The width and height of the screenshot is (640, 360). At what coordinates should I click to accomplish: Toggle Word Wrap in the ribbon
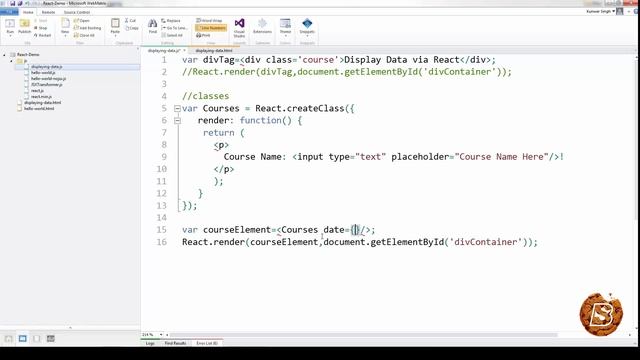point(209,21)
